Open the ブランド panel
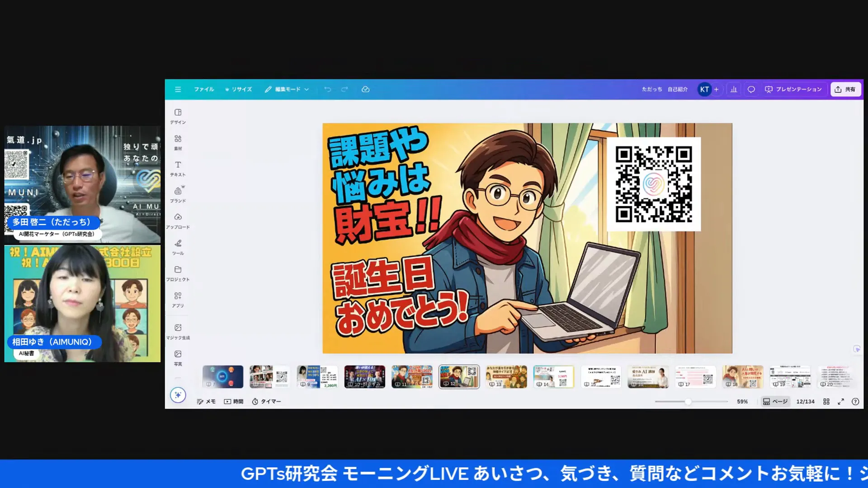 click(x=178, y=195)
